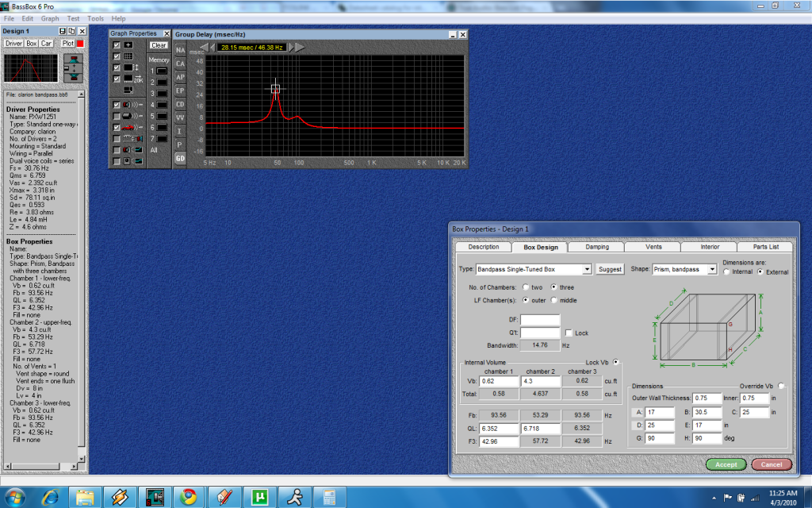Click the P phase graph button
Image resolution: width=812 pixels, height=508 pixels.
pyautogui.click(x=180, y=144)
